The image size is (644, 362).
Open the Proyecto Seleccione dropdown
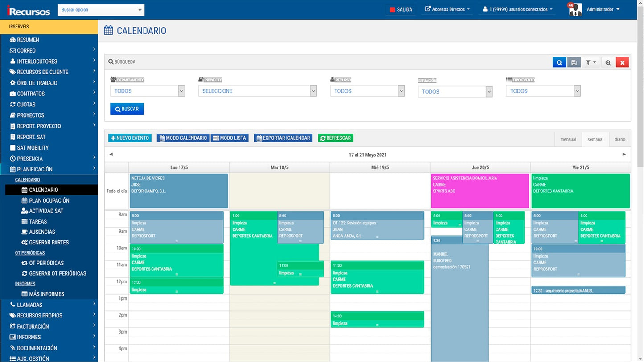[257, 91]
